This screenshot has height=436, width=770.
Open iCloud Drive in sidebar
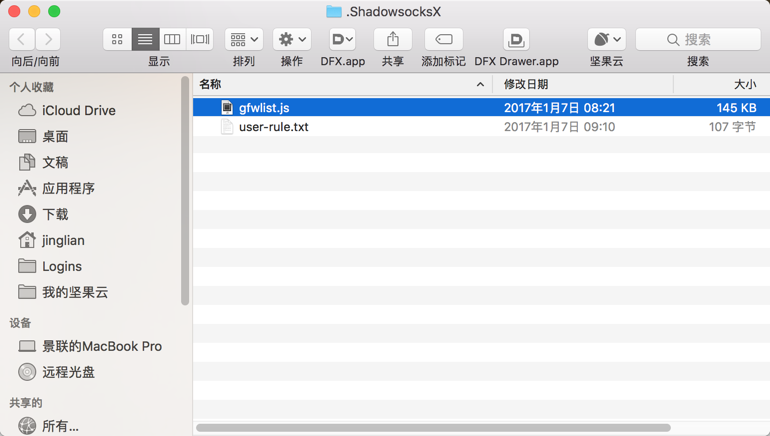(x=78, y=110)
